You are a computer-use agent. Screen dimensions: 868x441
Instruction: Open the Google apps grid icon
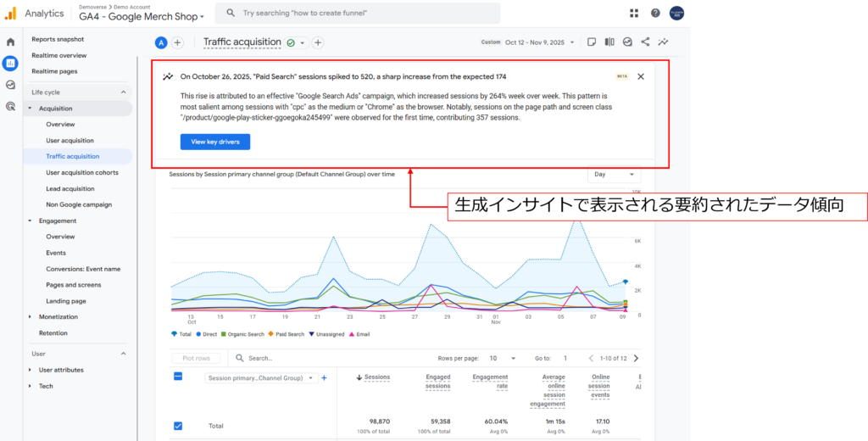click(x=634, y=13)
